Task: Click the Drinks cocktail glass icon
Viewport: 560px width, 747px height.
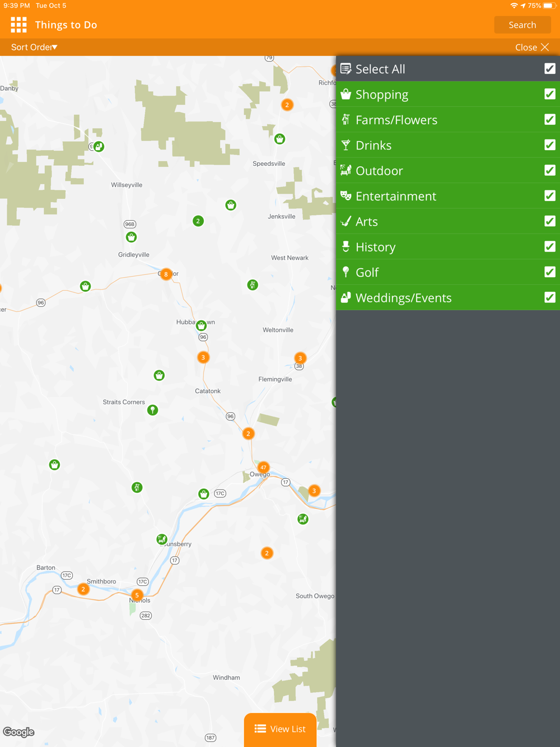Action: click(346, 145)
